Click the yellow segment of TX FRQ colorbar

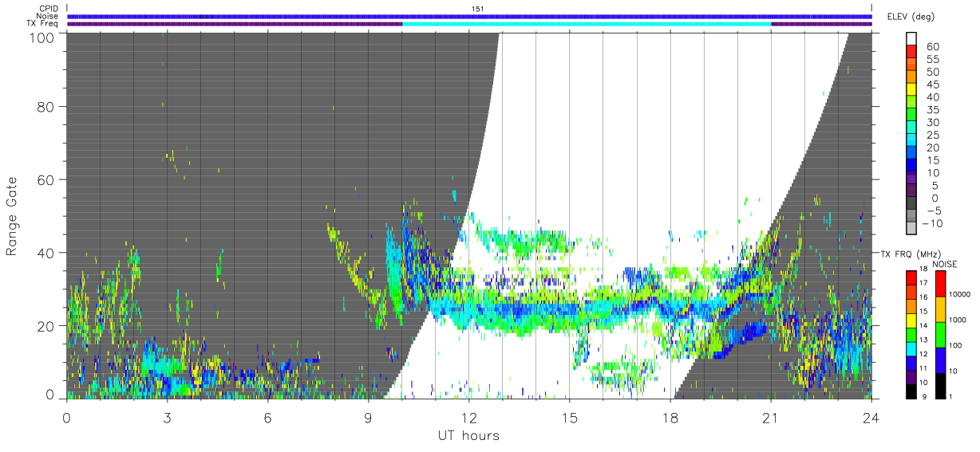coord(911,320)
